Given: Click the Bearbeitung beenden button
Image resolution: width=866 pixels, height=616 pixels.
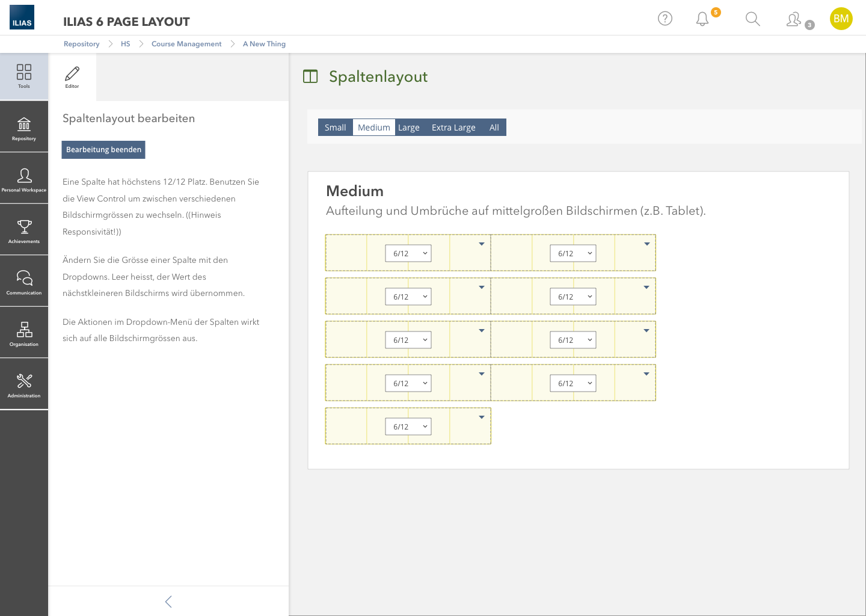Looking at the screenshot, I should coord(103,150).
